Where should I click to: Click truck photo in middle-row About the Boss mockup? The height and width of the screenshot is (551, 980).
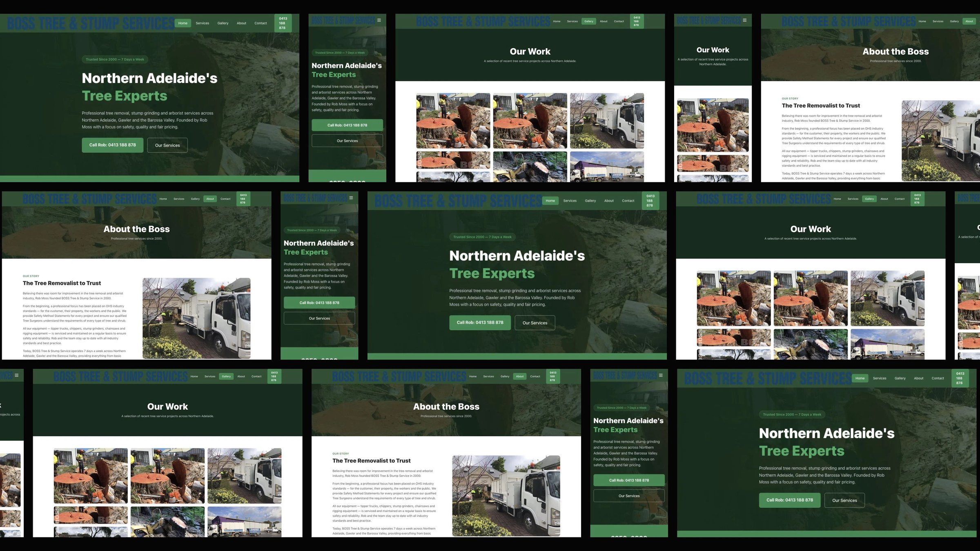(196, 318)
